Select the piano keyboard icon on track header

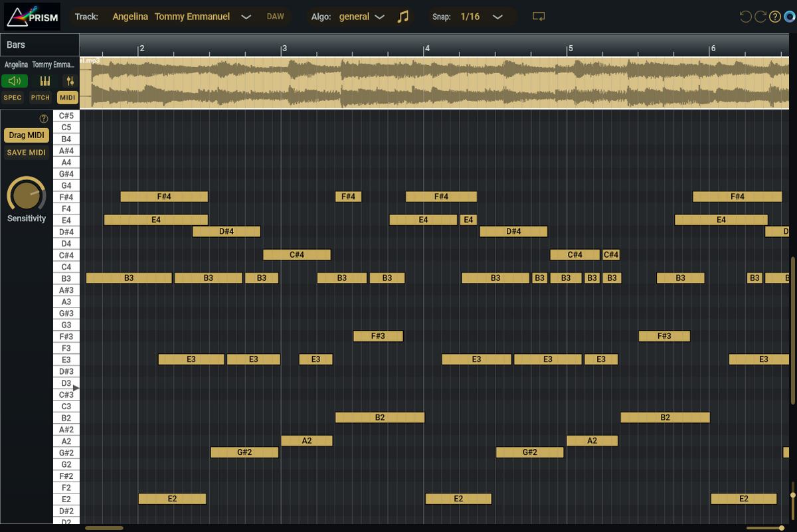tap(44, 80)
